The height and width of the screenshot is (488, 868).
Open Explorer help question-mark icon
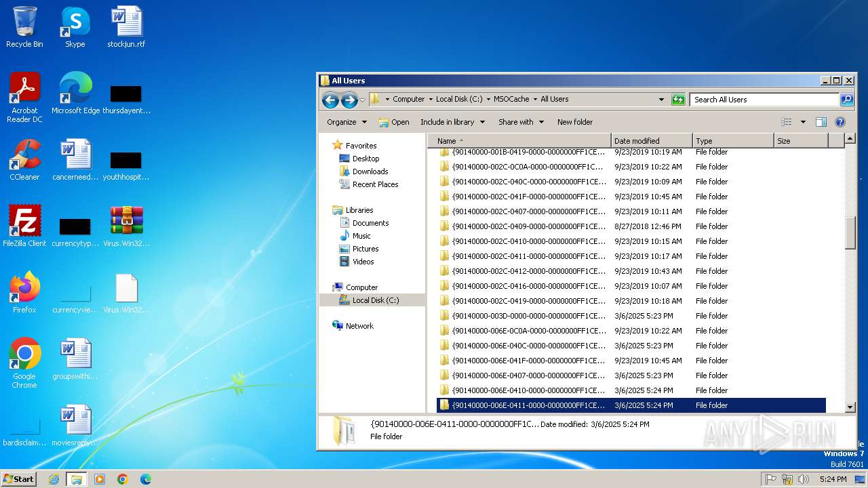pos(840,122)
